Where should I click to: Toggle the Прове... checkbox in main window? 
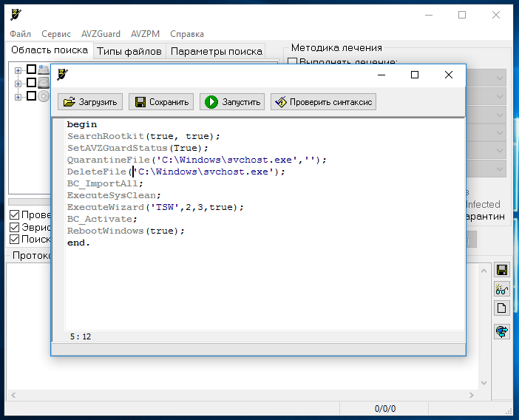pyautogui.click(x=15, y=214)
